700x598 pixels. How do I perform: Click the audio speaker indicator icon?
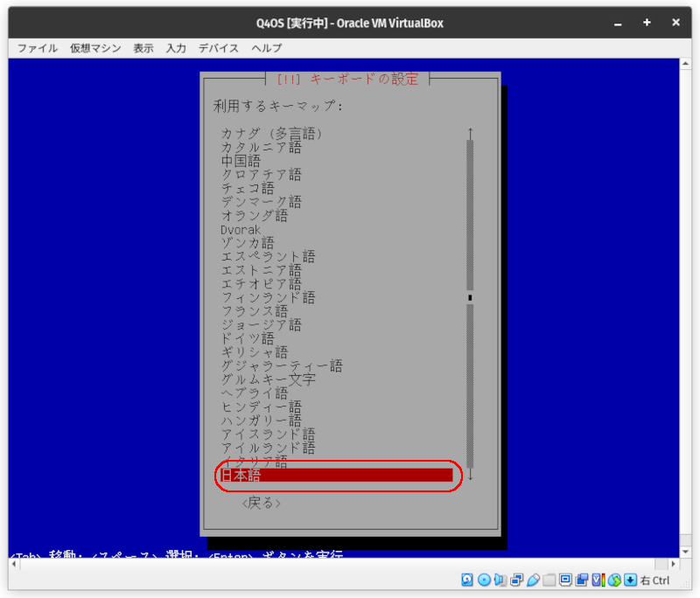coord(500,580)
